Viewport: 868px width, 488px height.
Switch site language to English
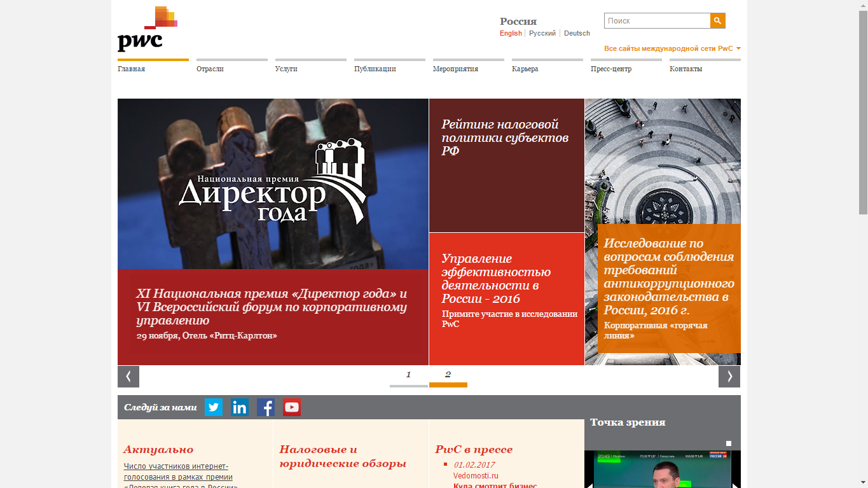click(x=510, y=33)
